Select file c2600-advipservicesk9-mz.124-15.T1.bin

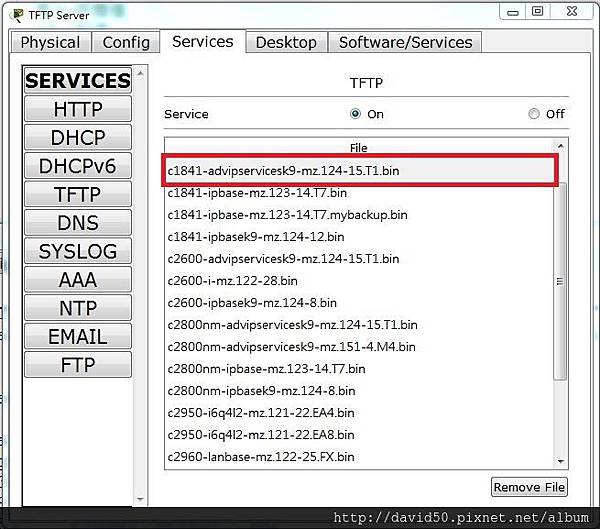360,259
